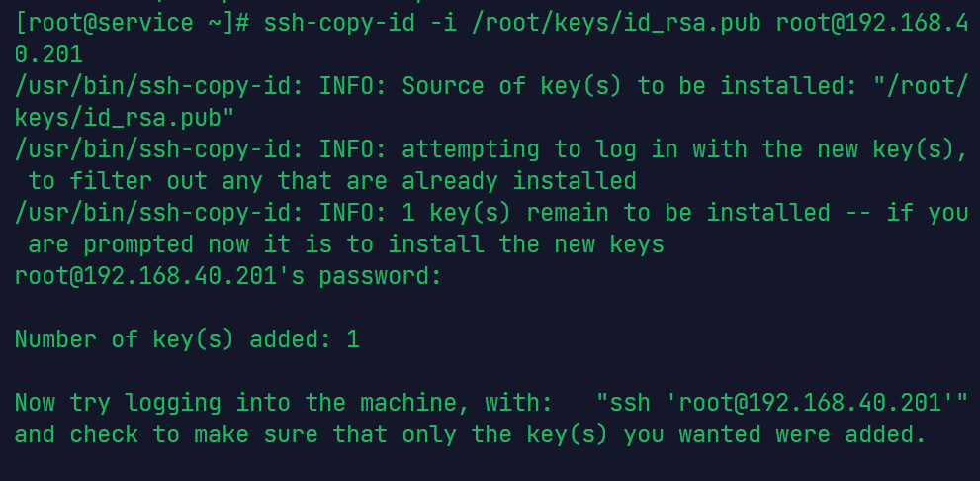Click the blank area below the last output line
The image size is (980, 481).
coord(490,464)
